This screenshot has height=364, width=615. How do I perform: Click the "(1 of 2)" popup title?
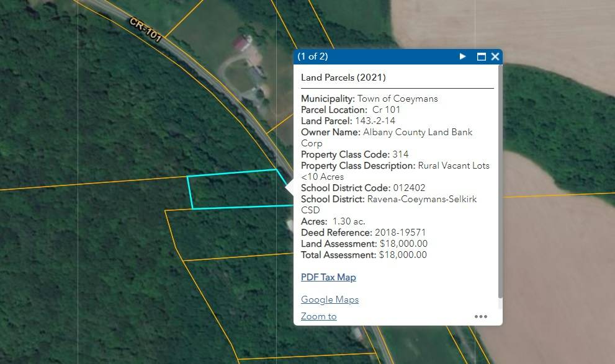click(x=313, y=56)
